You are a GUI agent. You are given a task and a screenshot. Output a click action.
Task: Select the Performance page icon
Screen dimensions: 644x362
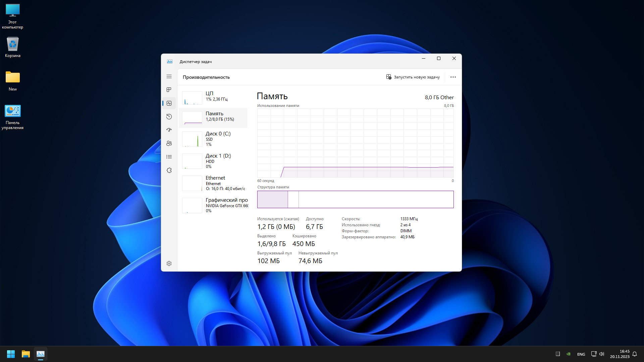tap(169, 103)
